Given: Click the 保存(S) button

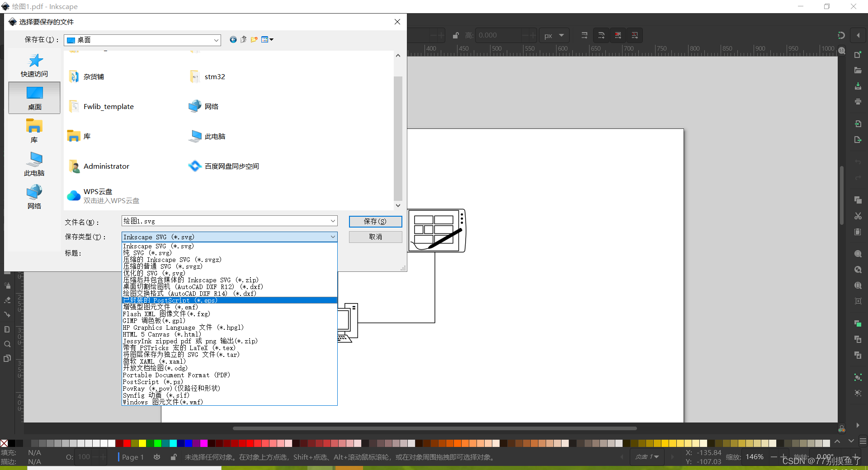Looking at the screenshot, I should coord(375,222).
